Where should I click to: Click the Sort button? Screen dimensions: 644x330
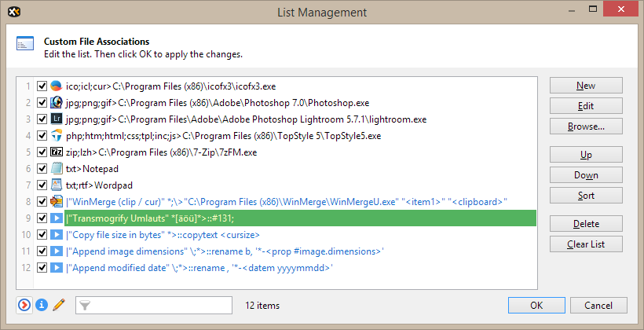point(586,196)
